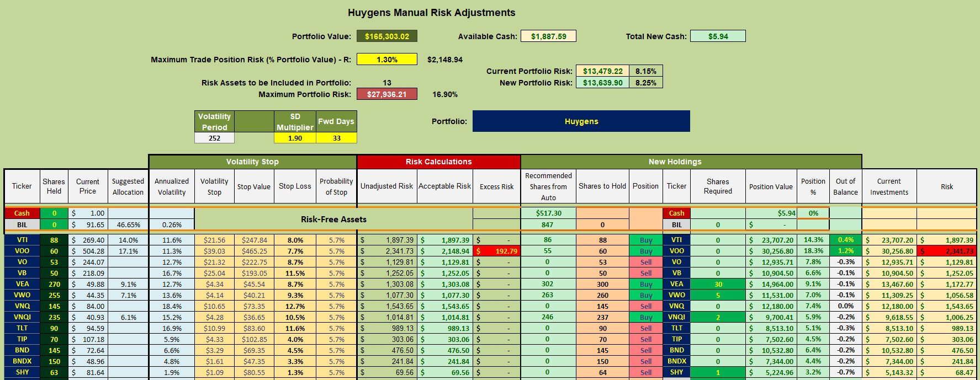980x380 pixels.
Task: Select VNQI shares required value 2
Action: point(718,317)
